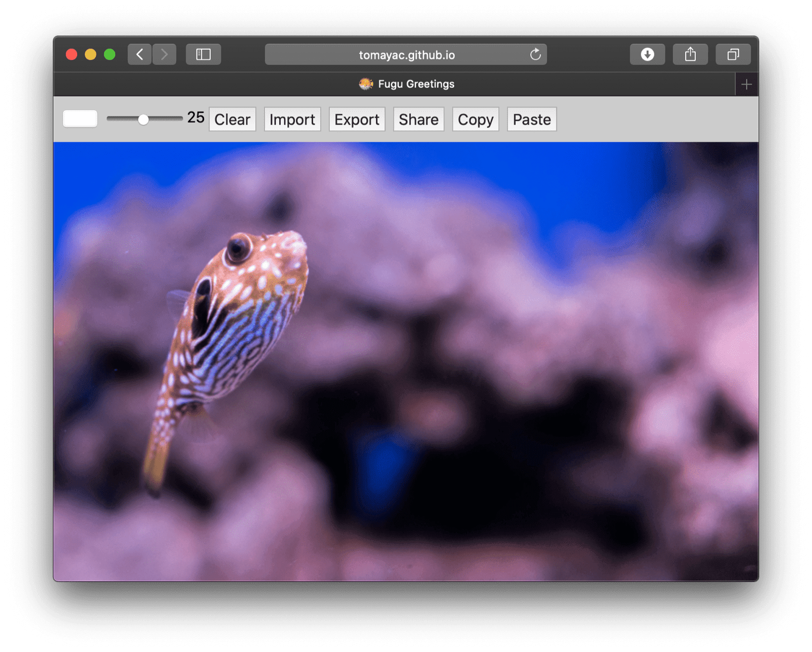Hit the Copy button
This screenshot has width=812, height=652.
tap(475, 119)
